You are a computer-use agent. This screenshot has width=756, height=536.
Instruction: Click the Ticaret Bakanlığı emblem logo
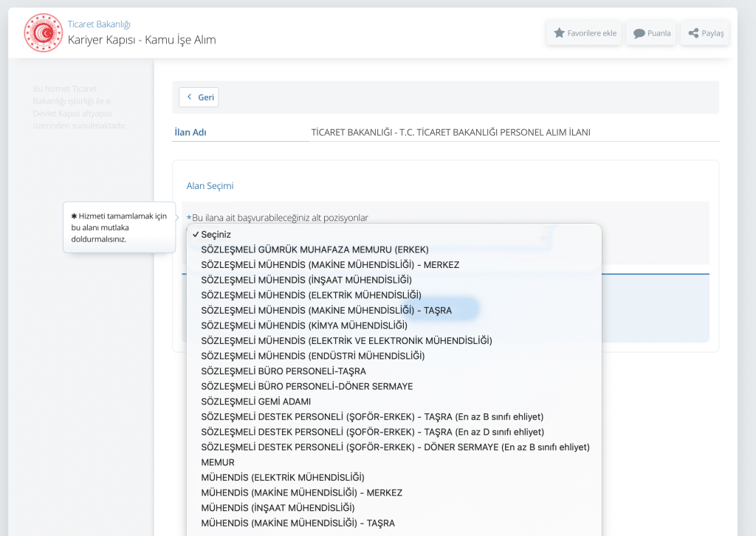tap(43, 32)
